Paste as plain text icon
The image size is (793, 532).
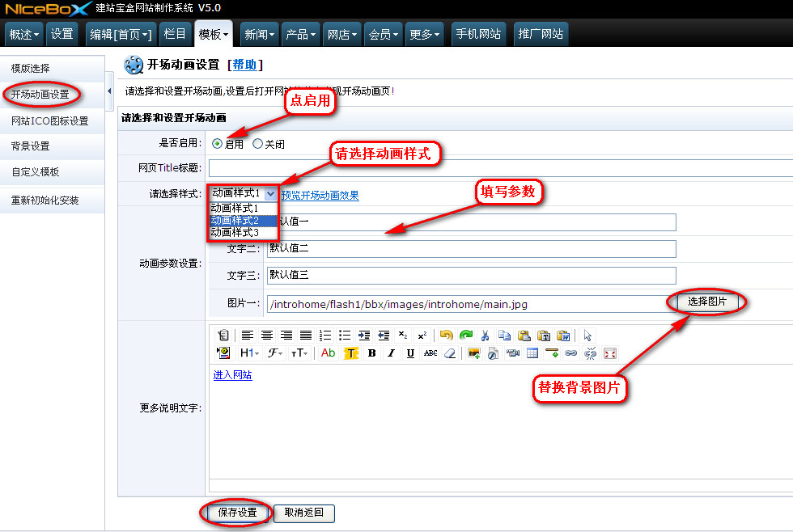(x=544, y=335)
